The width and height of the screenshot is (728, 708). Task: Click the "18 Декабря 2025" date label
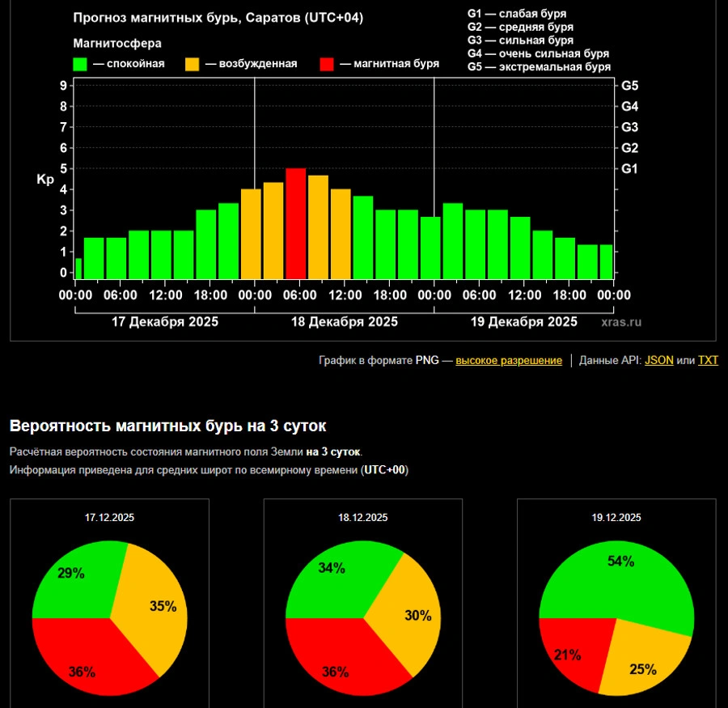point(345,322)
